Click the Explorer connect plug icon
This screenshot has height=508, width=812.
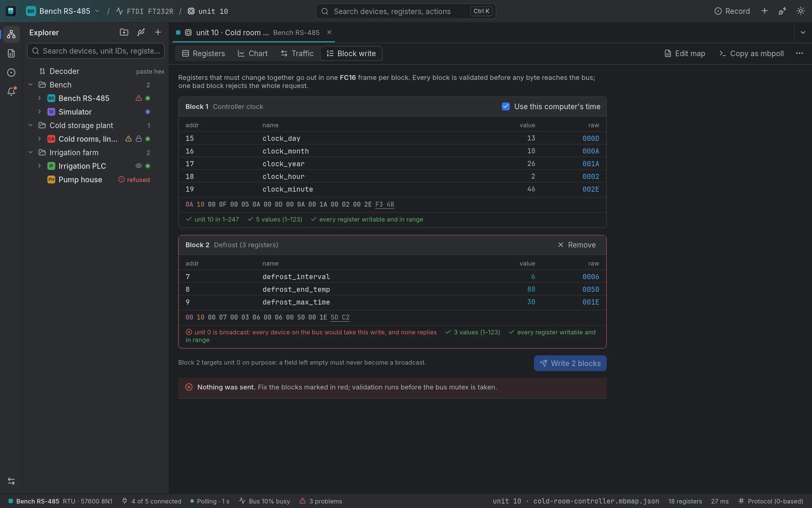tap(141, 32)
